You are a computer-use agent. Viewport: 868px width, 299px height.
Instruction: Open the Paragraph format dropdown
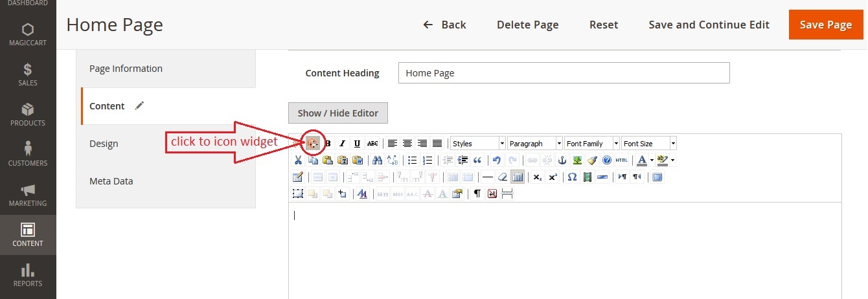pos(534,144)
